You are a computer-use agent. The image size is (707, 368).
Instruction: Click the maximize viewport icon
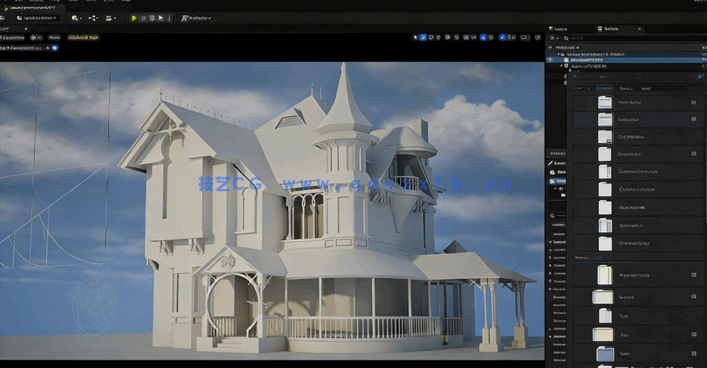[537, 37]
